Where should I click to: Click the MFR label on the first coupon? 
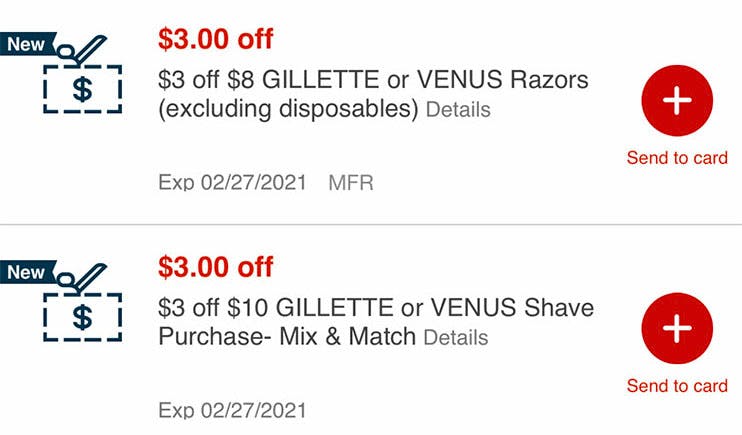pyautogui.click(x=351, y=183)
